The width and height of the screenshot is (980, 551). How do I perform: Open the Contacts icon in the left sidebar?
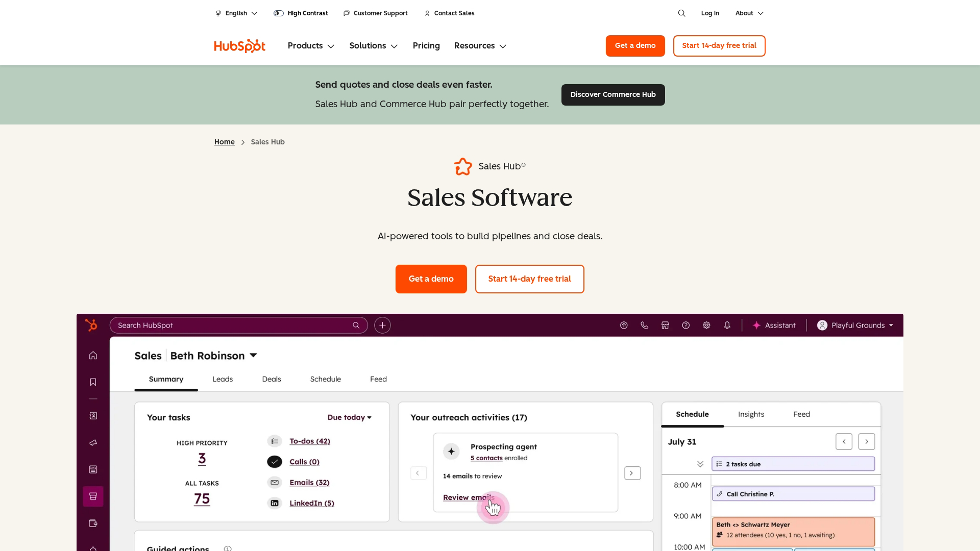click(93, 415)
